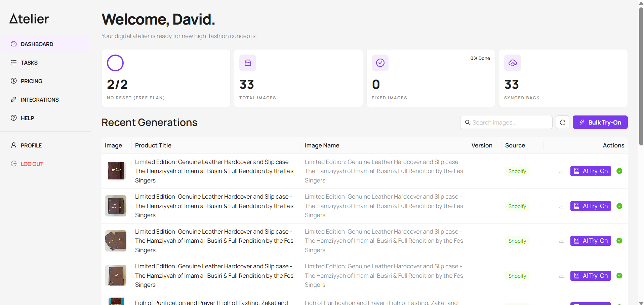This screenshot has width=644, height=305.
Task: Click green status check on second row
Action: [619, 206]
